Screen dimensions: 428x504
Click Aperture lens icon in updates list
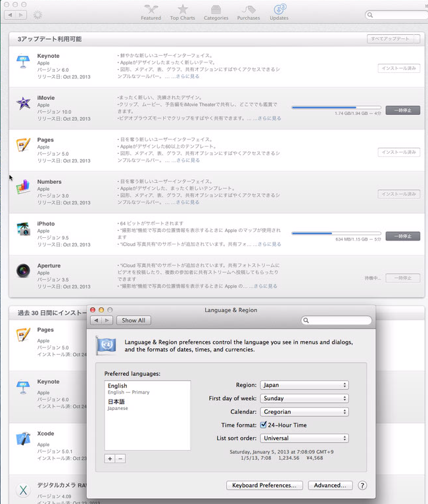pyautogui.click(x=23, y=271)
